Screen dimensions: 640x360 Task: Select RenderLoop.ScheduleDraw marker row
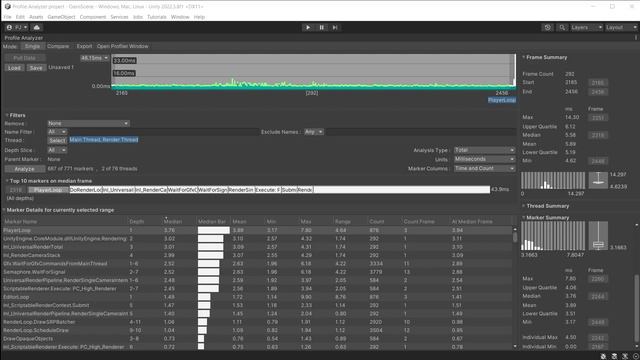coord(258,330)
